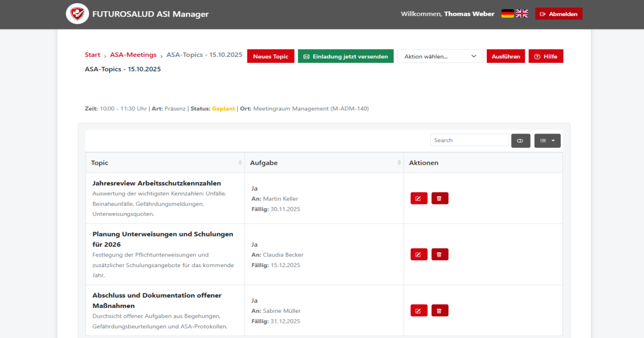Image resolution: width=644 pixels, height=338 pixels.
Task: Go to Start in the breadcrumb
Action: pyautogui.click(x=92, y=54)
